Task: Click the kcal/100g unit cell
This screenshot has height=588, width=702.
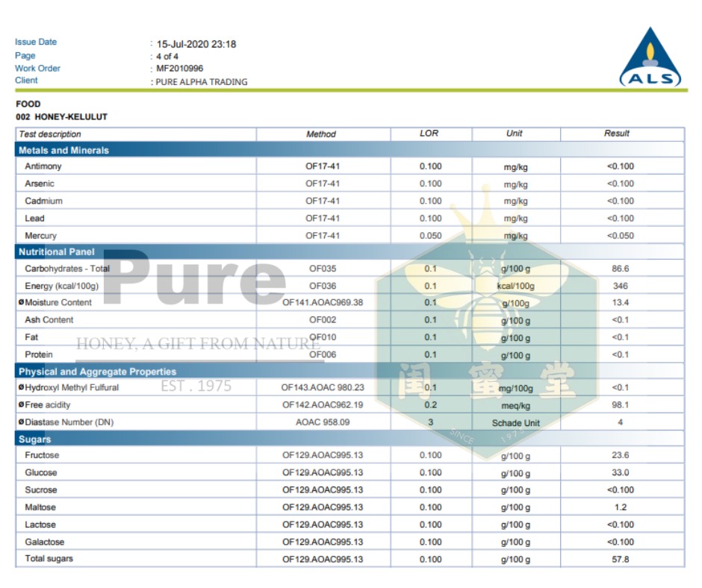Action: tap(515, 287)
